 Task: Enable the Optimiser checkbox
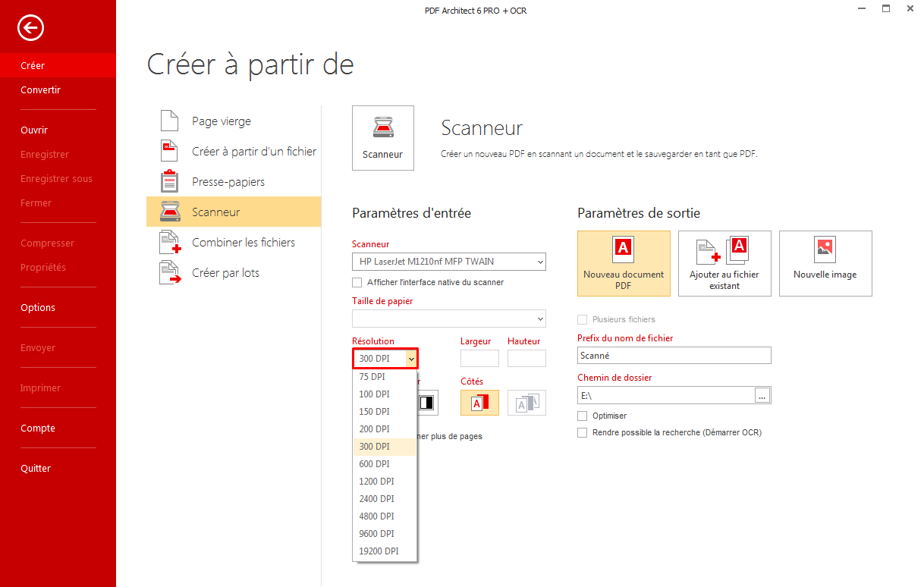[x=582, y=416]
